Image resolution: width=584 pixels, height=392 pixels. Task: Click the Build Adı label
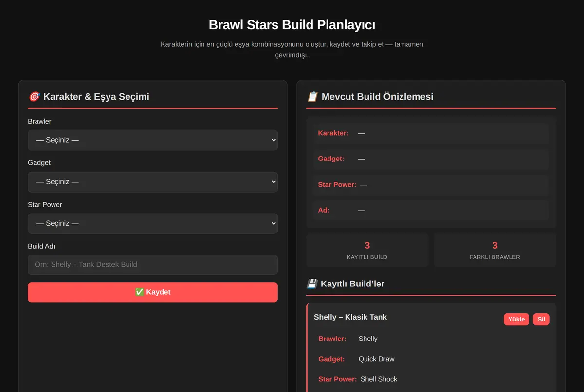click(x=41, y=247)
